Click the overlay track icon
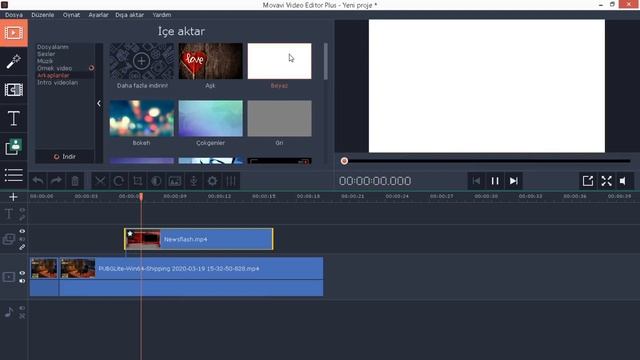The height and width of the screenshot is (360, 640). point(9,239)
